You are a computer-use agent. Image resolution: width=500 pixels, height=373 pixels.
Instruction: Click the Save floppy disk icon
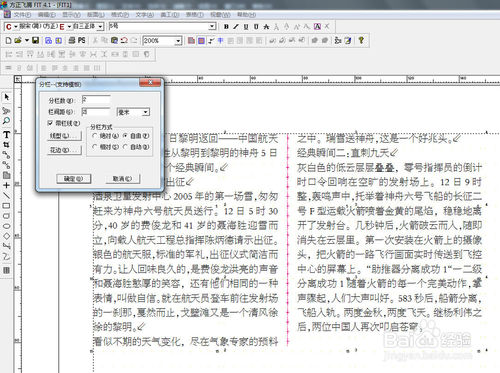pos(35,40)
